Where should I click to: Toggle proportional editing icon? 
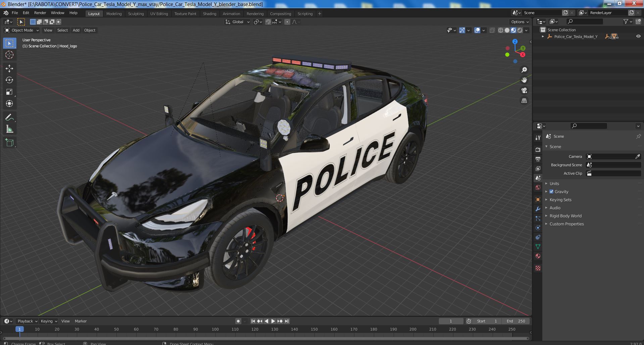tap(287, 22)
